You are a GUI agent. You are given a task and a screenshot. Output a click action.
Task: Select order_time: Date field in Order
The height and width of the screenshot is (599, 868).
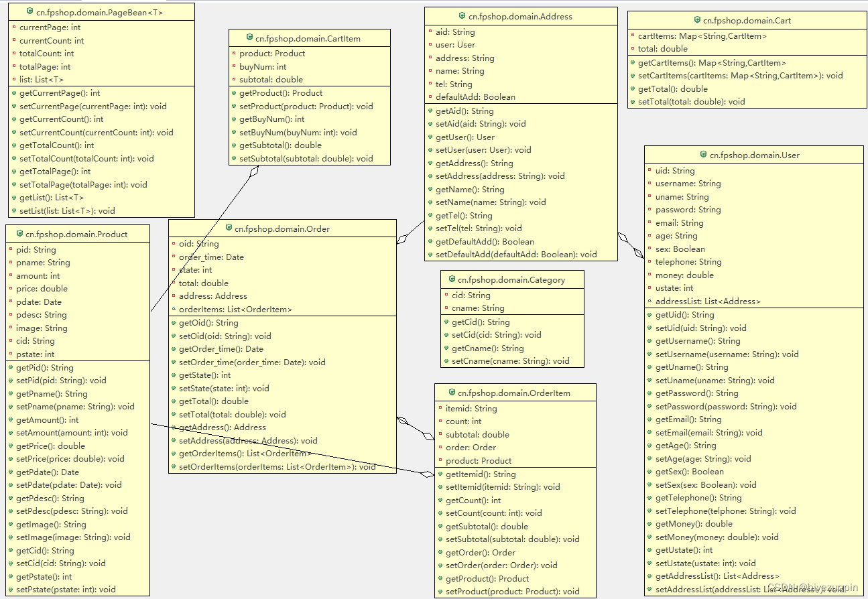(x=211, y=257)
